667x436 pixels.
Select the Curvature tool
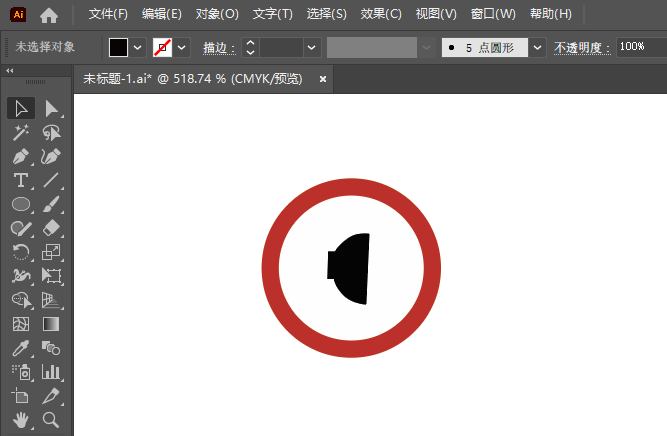[x=51, y=157]
